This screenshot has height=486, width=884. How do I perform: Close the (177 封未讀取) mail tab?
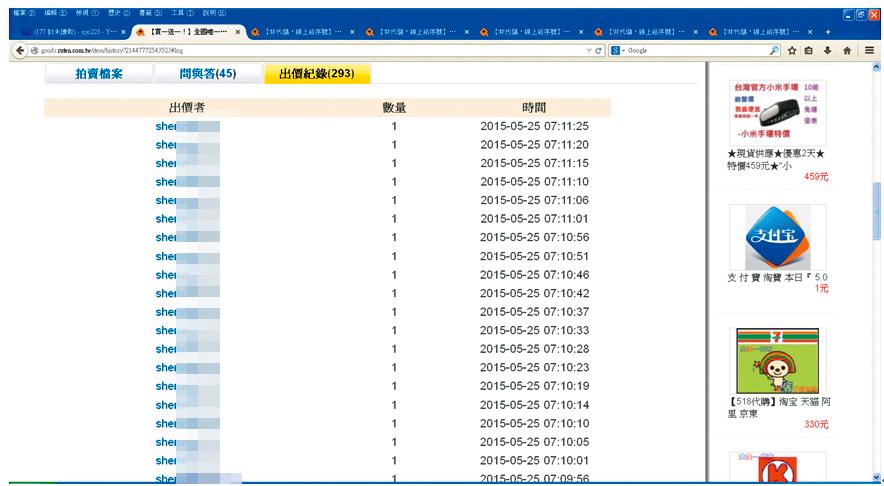tap(123, 32)
